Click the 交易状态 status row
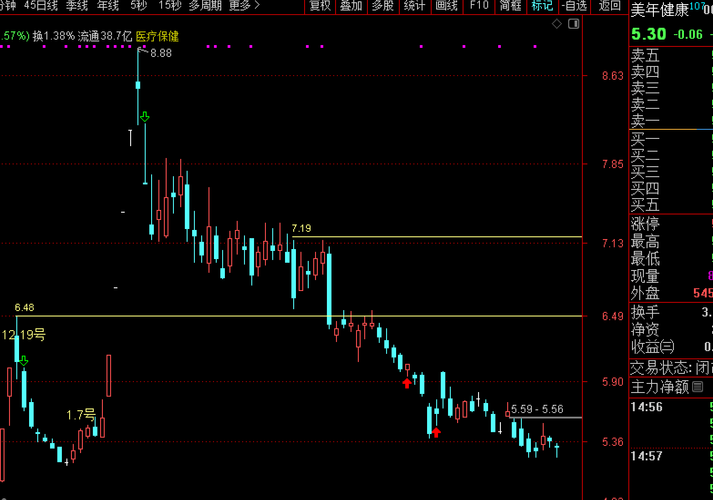Screen dimensions: 713x500 (x=671, y=368)
